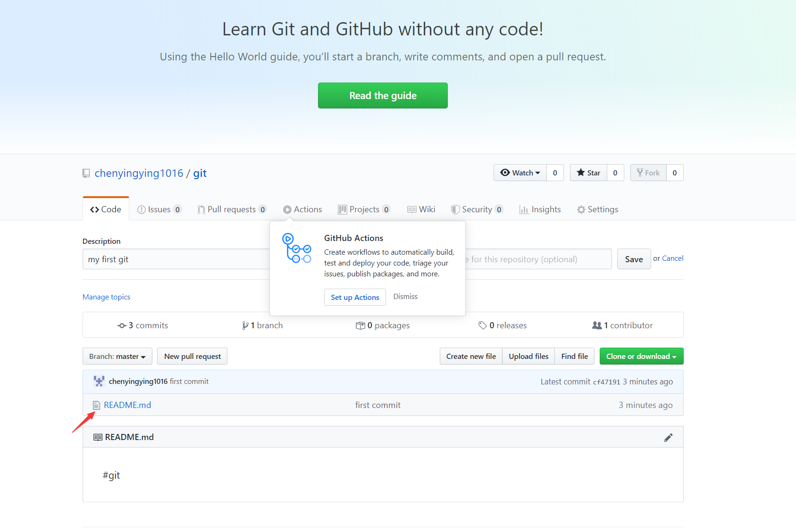
Task: Click the tag icon beside 0 releases
Action: [482, 325]
